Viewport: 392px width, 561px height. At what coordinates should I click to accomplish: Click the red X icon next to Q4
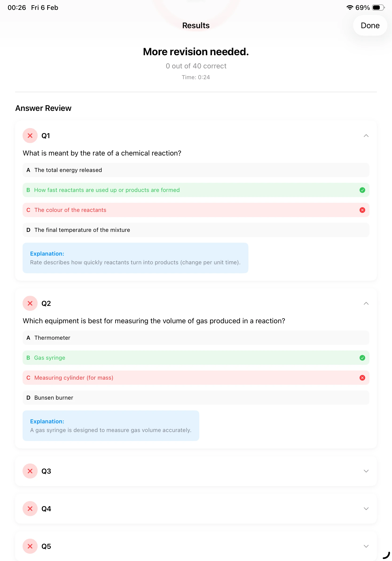30,509
